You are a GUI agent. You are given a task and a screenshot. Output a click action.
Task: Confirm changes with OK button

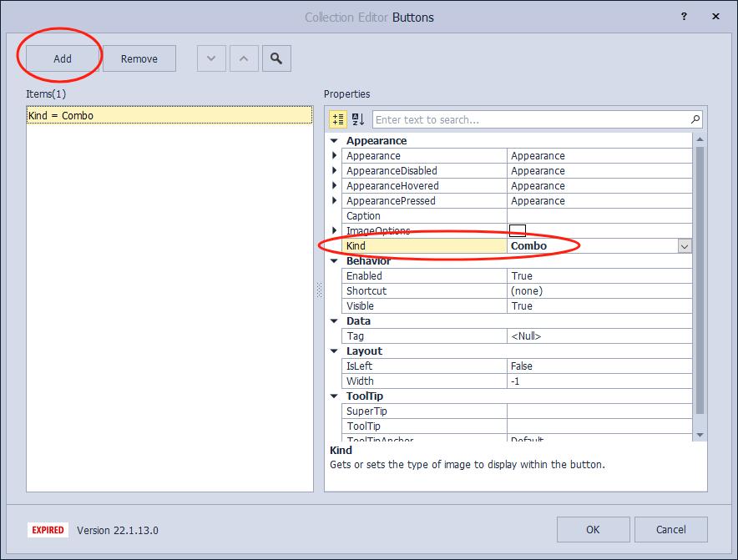click(x=592, y=529)
